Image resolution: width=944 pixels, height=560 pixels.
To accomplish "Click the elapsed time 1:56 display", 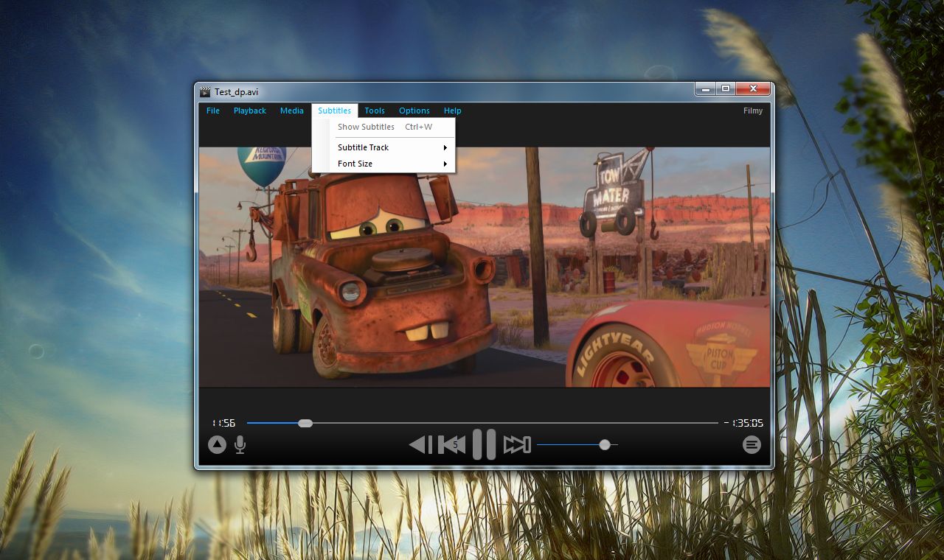I will [223, 423].
